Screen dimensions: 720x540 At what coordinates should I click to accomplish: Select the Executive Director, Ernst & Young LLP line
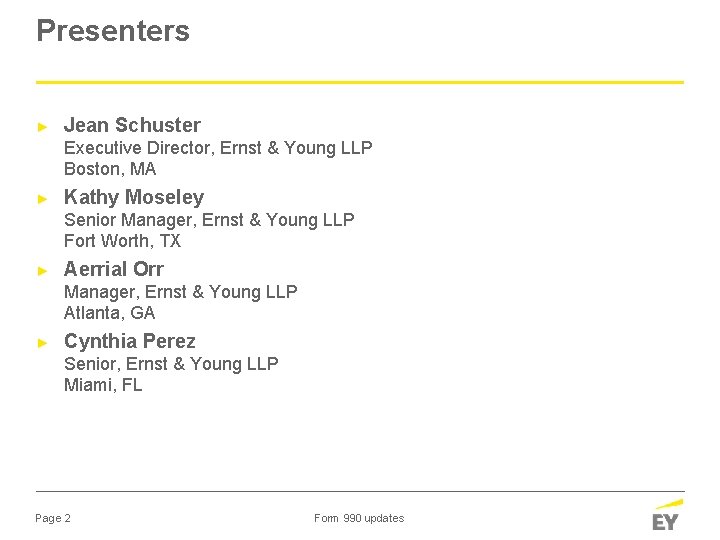coord(218,148)
